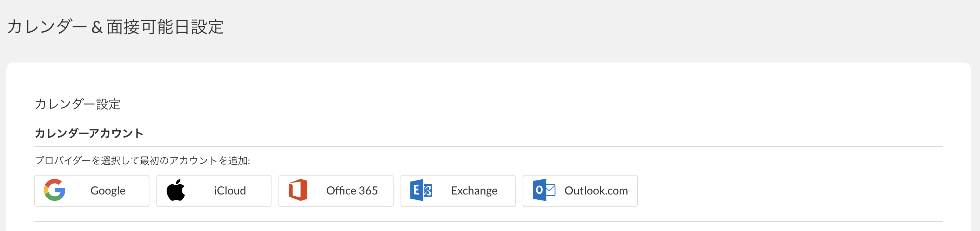Click the カレンダー設定 section heading
The height and width of the screenshot is (231, 980).
78,104
